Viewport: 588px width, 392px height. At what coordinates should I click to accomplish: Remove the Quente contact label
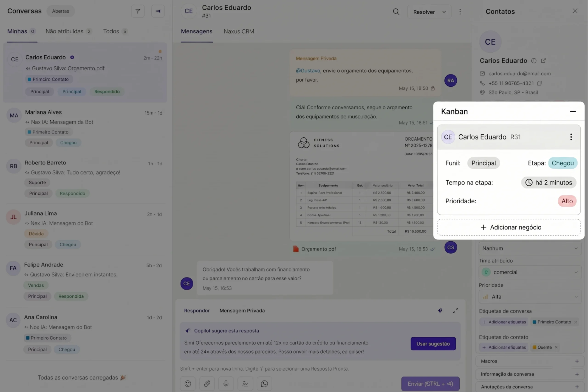click(556, 347)
